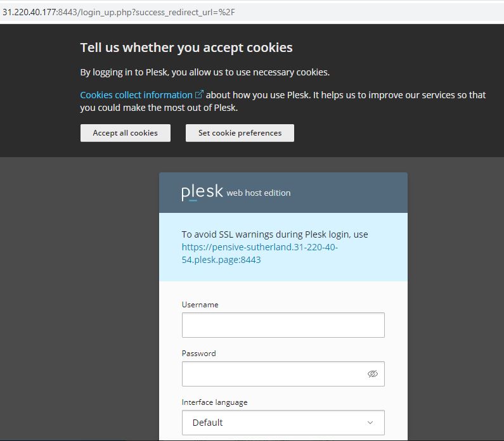Image resolution: width=504 pixels, height=441 pixels.
Task: Click the Interface language label
Action: pyautogui.click(x=214, y=402)
